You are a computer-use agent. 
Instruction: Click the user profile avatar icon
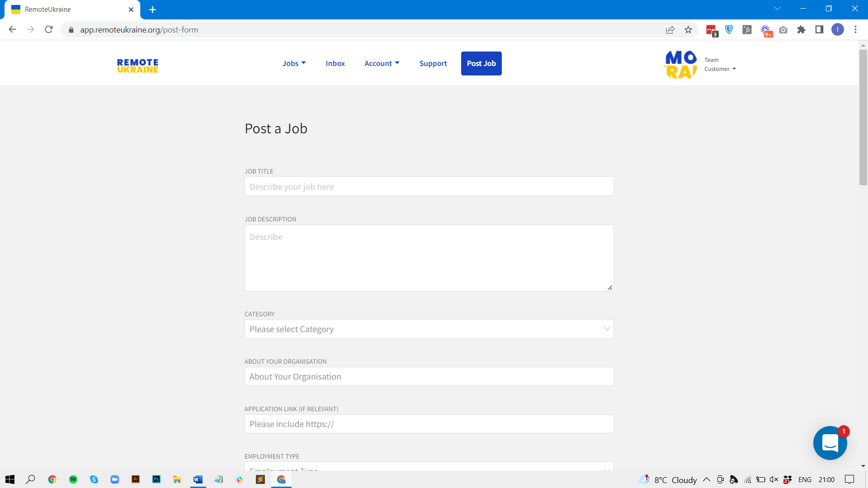838,30
